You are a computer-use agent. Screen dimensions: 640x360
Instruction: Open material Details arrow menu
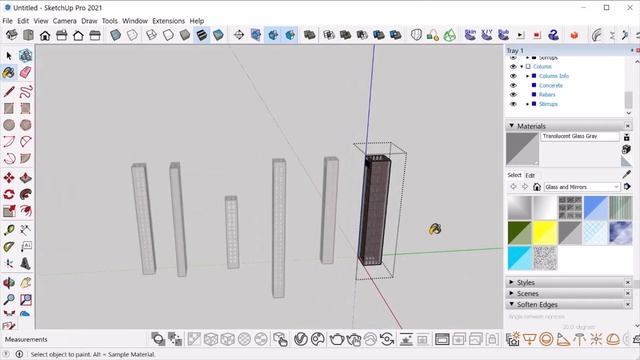(x=627, y=187)
